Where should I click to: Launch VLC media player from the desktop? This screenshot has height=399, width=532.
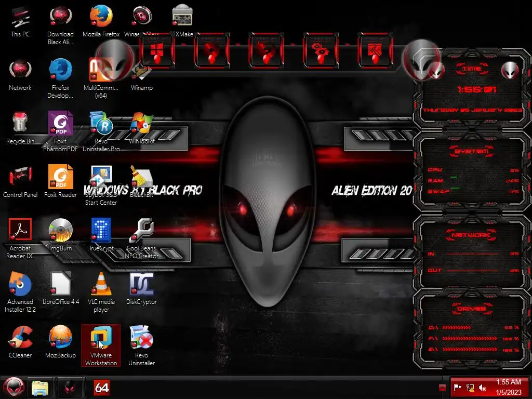tap(101, 292)
